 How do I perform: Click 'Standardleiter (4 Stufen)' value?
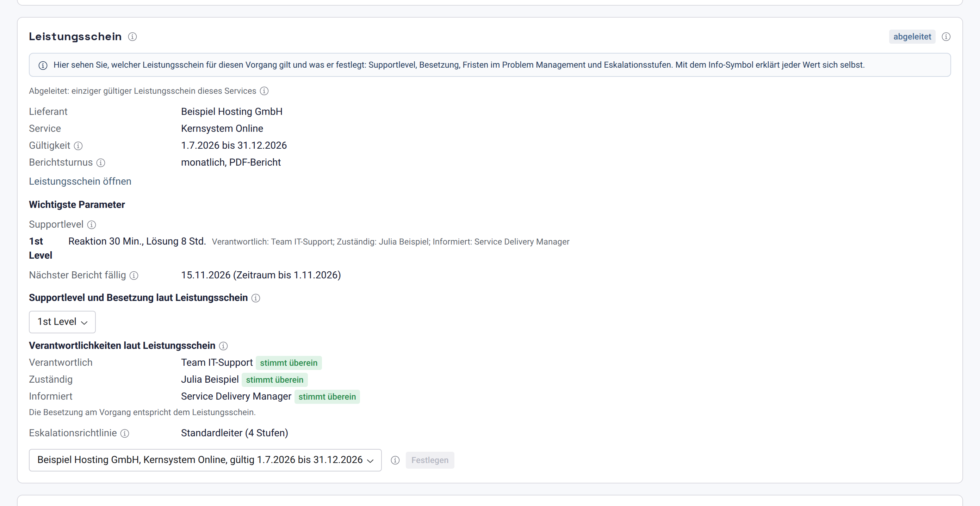tap(235, 433)
